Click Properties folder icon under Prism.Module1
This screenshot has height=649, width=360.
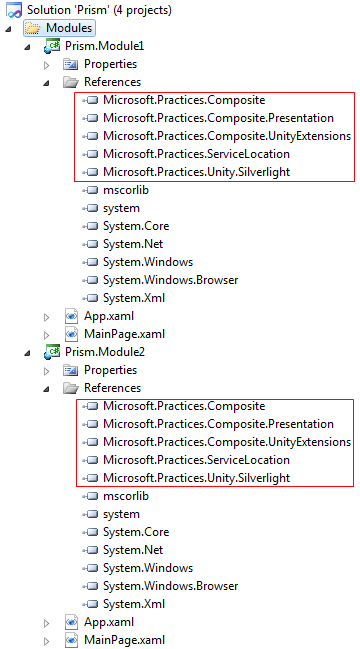(x=71, y=64)
